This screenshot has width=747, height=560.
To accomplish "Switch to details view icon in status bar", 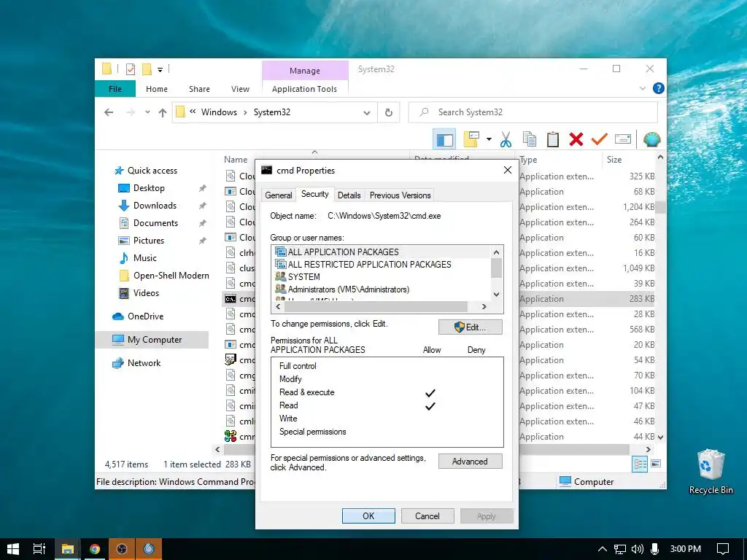I will (x=640, y=464).
